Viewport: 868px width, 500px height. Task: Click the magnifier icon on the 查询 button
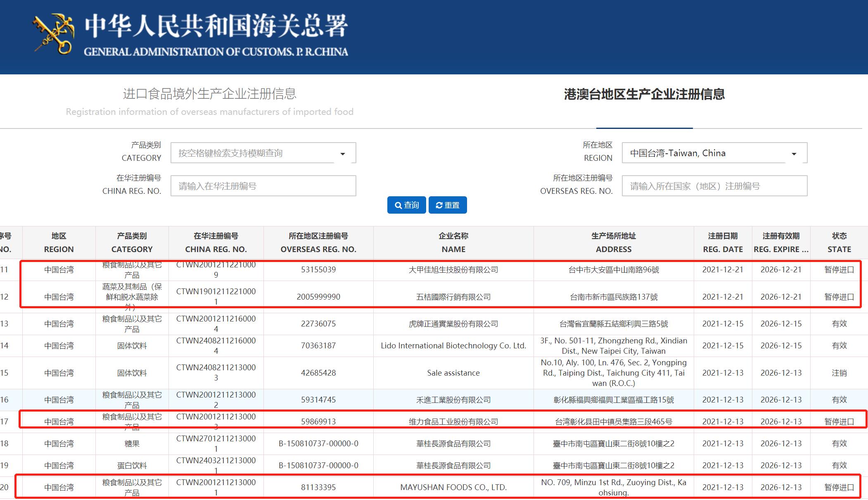pos(398,205)
